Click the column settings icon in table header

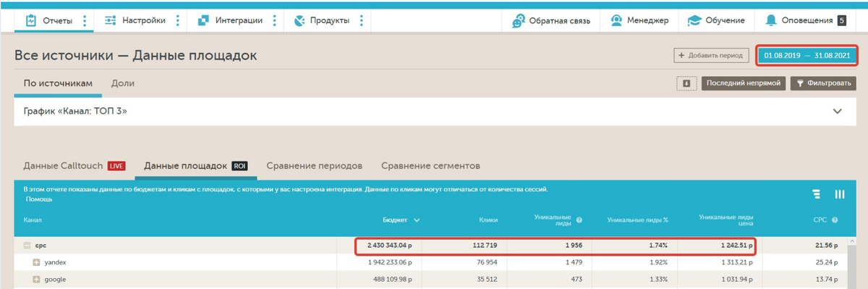pyautogui.click(x=840, y=194)
